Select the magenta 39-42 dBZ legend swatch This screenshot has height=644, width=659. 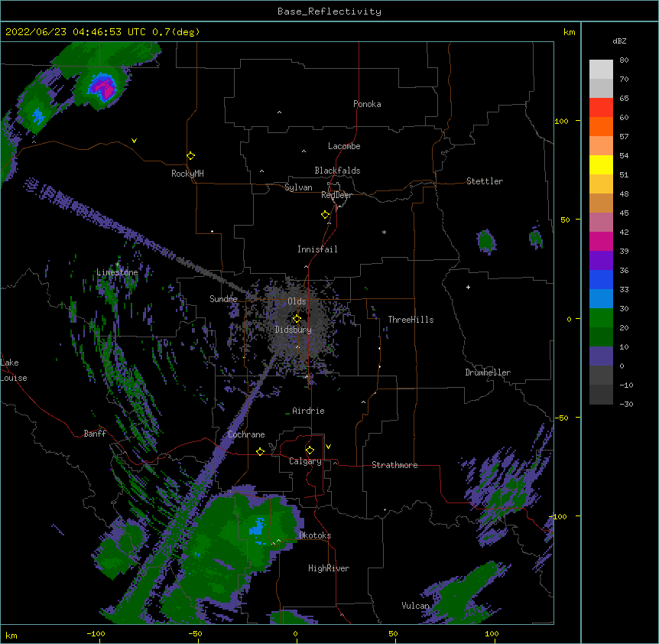(x=601, y=241)
